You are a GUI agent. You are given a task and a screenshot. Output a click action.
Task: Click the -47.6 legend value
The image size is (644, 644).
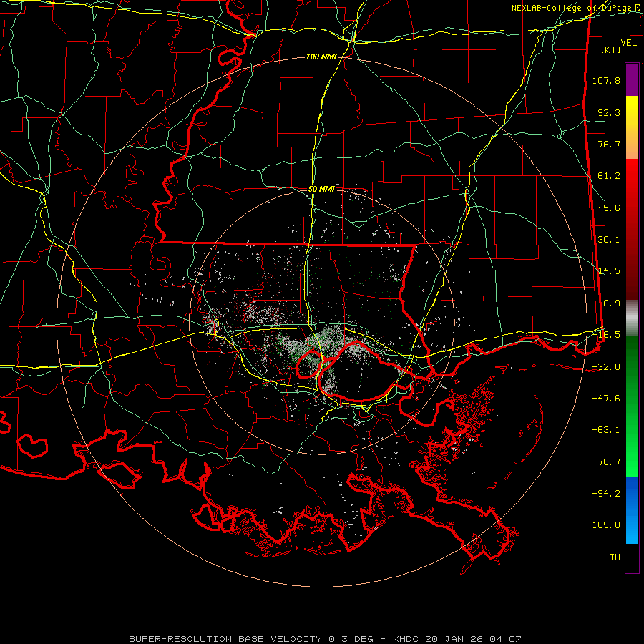(606, 399)
